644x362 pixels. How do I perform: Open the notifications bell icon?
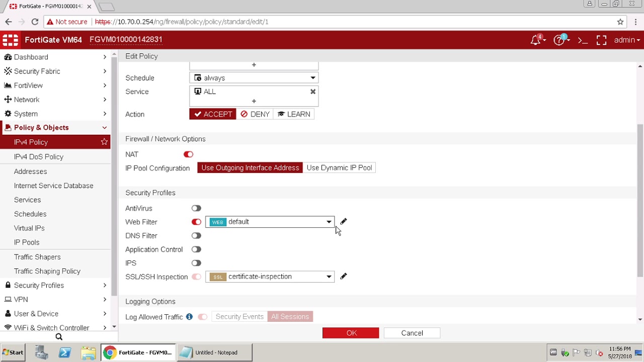pyautogui.click(x=536, y=40)
